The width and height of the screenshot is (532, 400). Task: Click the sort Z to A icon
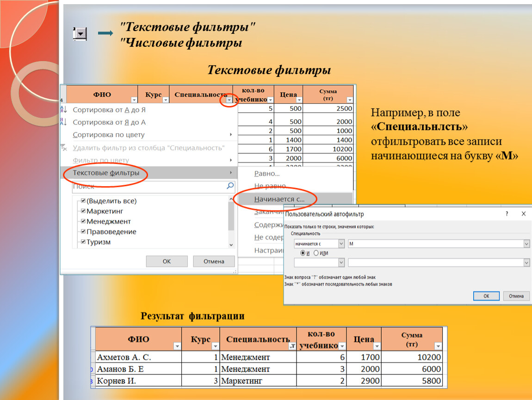63,122
